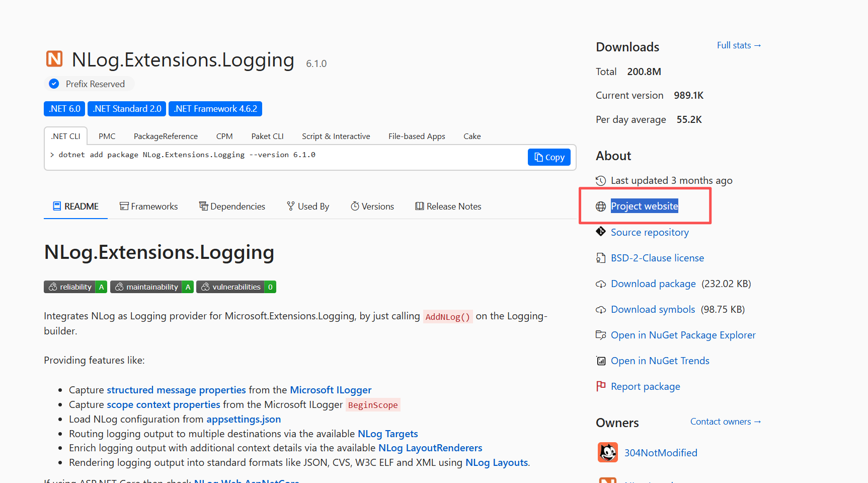The image size is (868, 483).
Task: Click the clock icon beside Last updated
Action: click(601, 180)
